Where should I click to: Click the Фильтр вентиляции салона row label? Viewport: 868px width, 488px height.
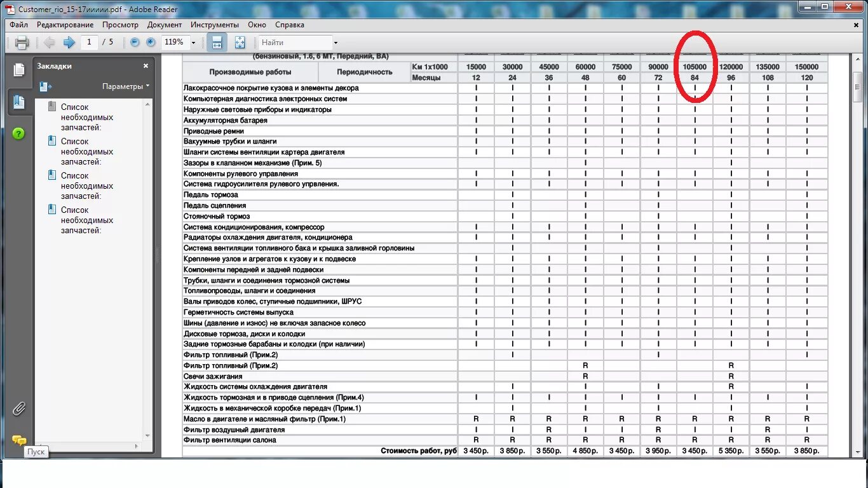click(x=230, y=440)
